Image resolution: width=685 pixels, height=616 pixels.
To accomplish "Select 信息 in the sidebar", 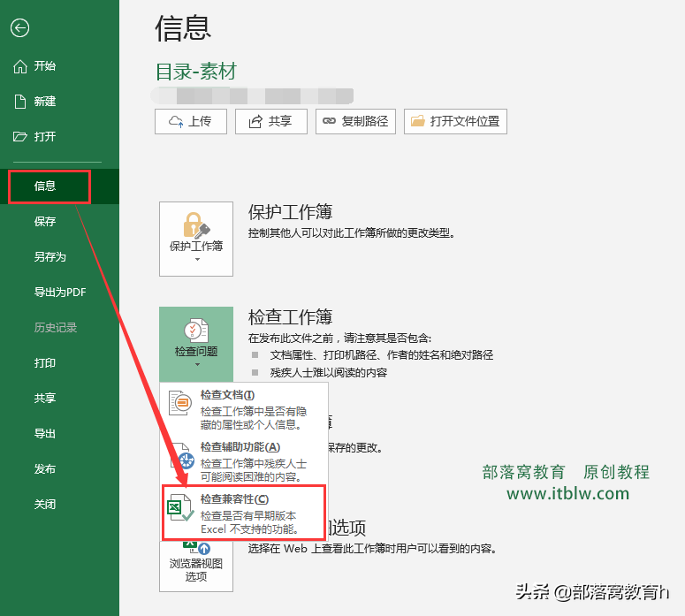I will click(59, 186).
